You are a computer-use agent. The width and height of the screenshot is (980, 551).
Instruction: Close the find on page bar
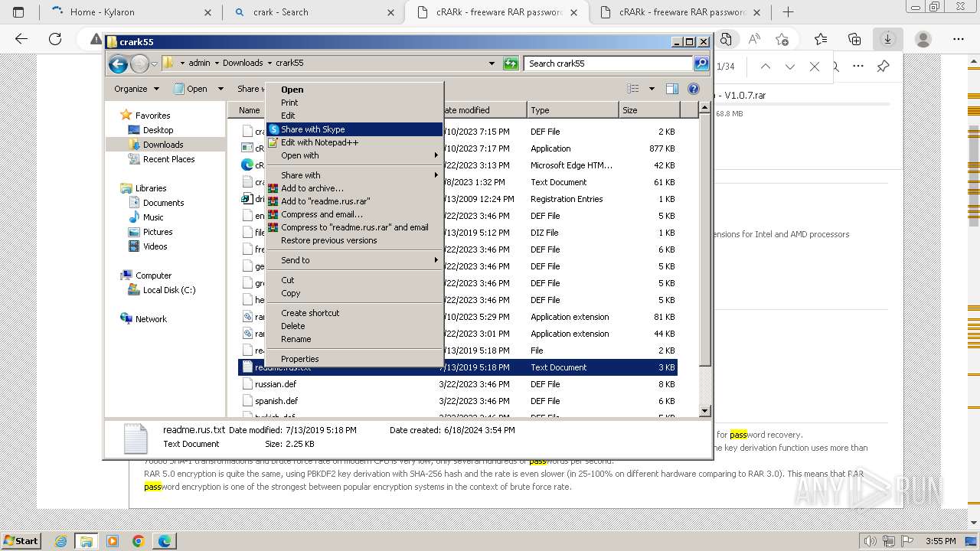[815, 67]
